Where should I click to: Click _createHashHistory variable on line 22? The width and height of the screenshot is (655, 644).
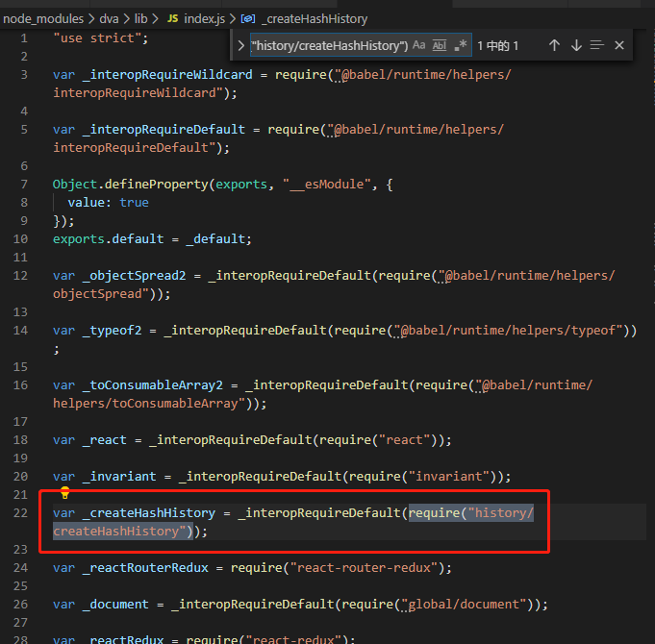(x=149, y=513)
